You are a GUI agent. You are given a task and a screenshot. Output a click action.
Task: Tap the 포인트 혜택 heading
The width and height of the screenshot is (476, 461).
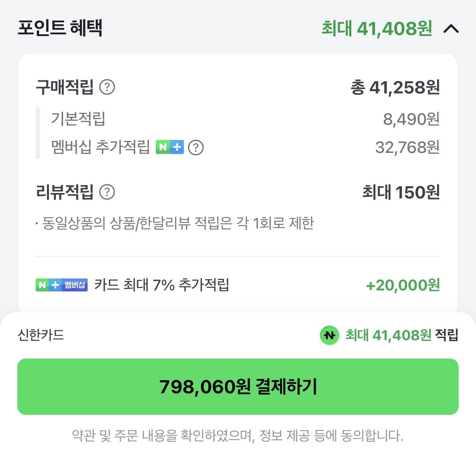[60, 28]
